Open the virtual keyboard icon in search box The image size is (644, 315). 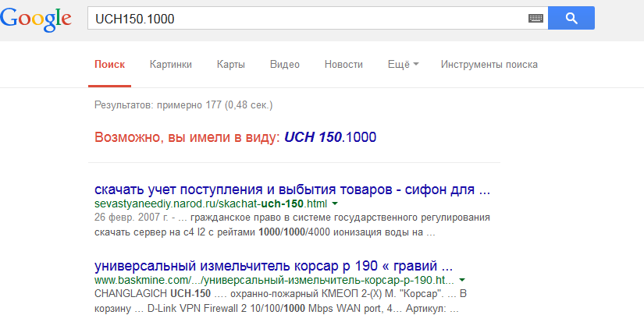tap(535, 18)
